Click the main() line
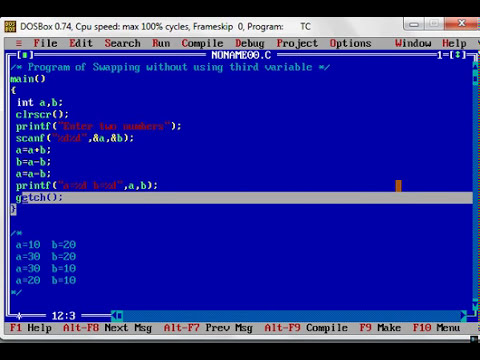The width and height of the screenshot is (480, 360). 28,79
